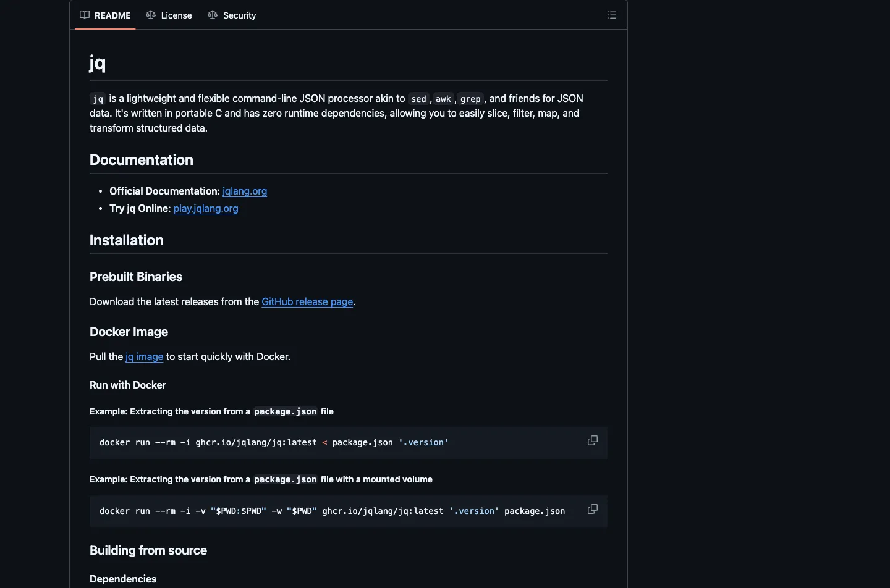The height and width of the screenshot is (588, 890).
Task: Click the scales icon beside License
Action: (x=151, y=15)
